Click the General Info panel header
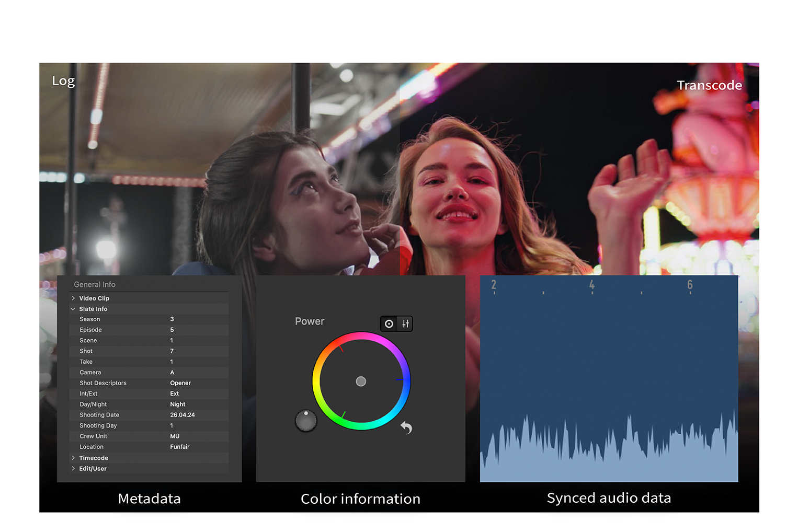 point(95,285)
